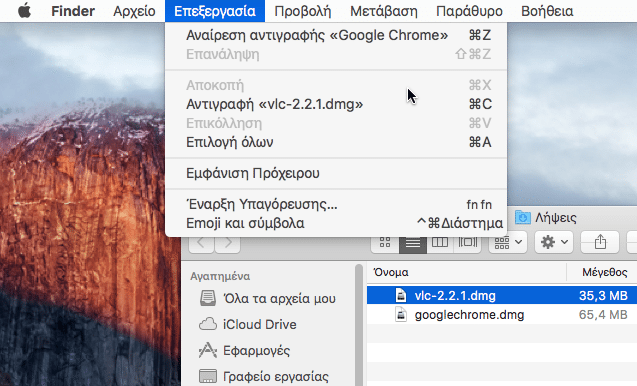Click the Share toolbar button
637x386 pixels.
(600, 243)
